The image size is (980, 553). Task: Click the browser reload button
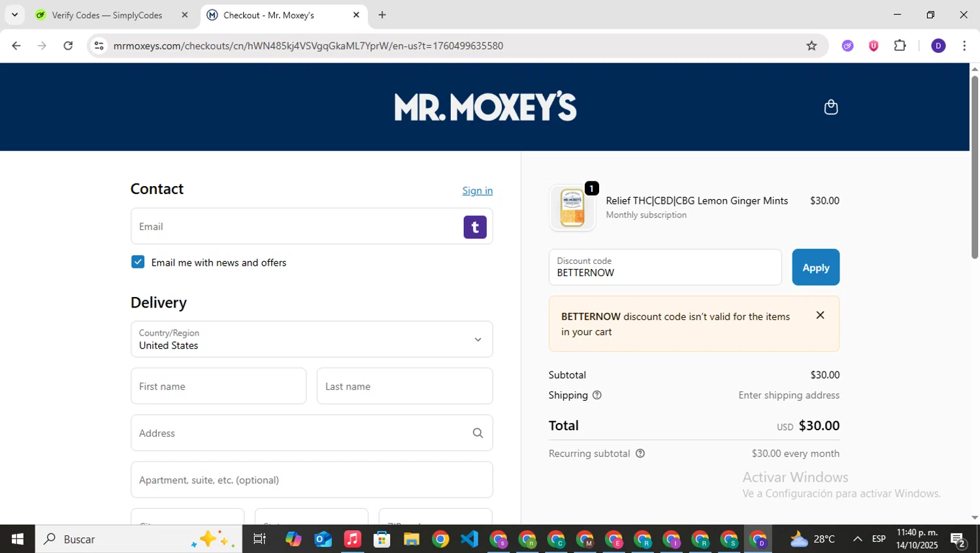[x=68, y=46]
